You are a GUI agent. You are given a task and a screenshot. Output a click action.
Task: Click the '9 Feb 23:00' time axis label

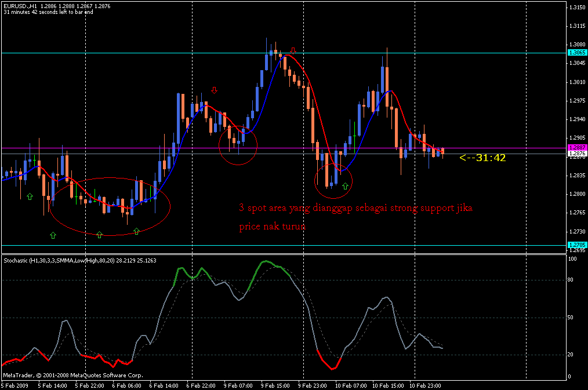[313, 385]
